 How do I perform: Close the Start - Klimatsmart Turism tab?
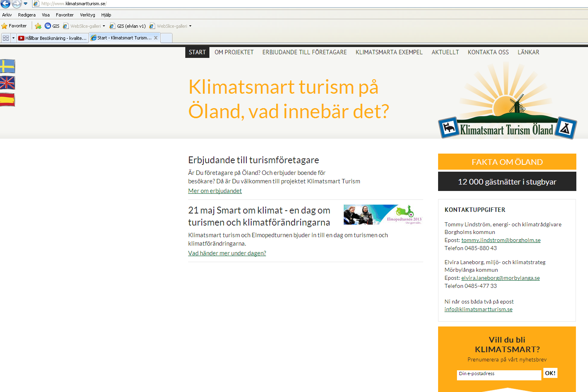tap(156, 38)
